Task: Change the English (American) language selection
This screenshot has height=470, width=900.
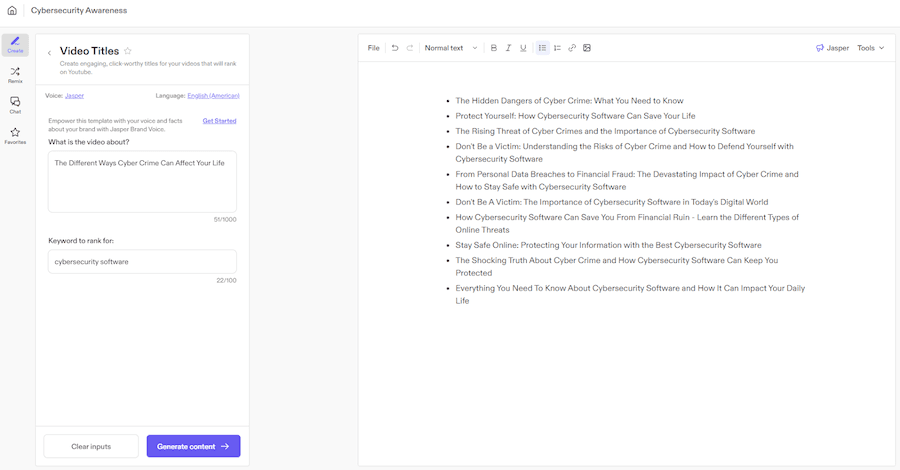Action: tap(213, 96)
